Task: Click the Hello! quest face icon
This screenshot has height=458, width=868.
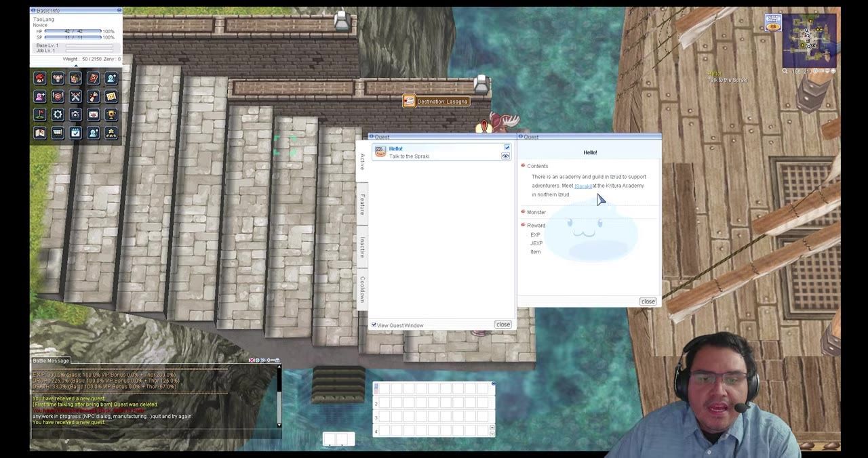Action: pyautogui.click(x=380, y=152)
